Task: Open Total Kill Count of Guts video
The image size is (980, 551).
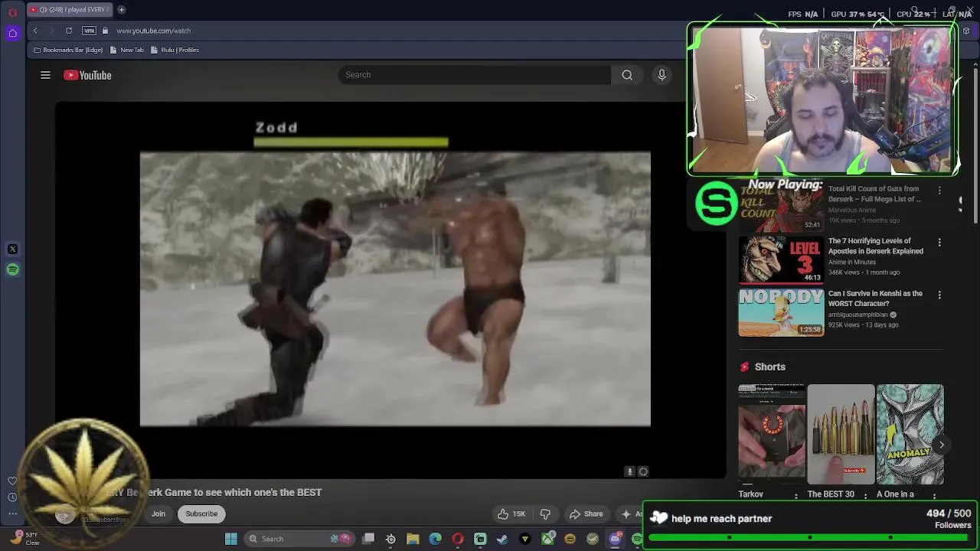Action: 874,194
